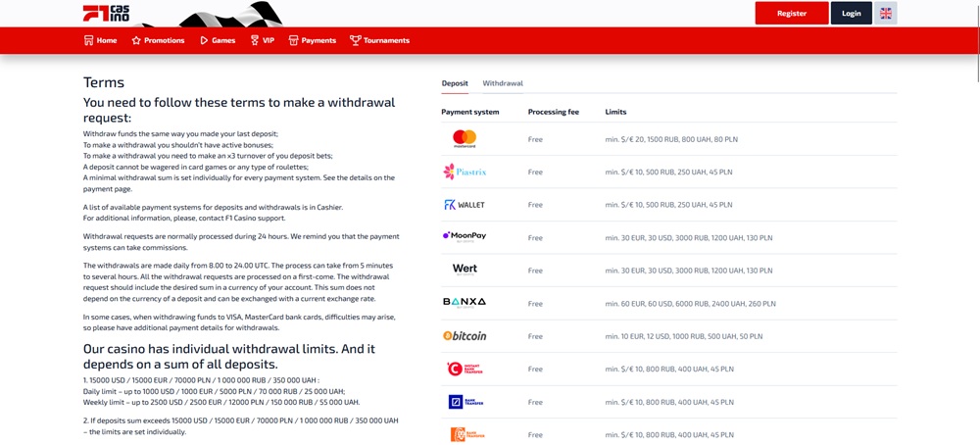This screenshot has height=445, width=980.
Task: Switch to the Deposit tab
Action: [455, 83]
